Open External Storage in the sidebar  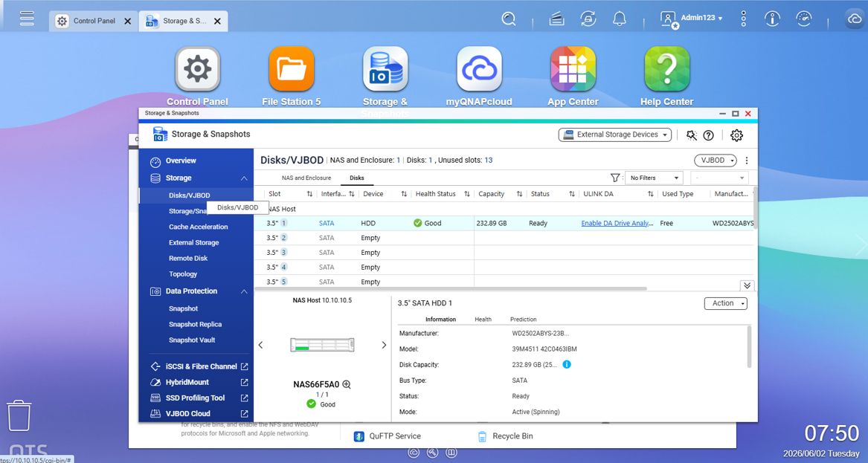[x=193, y=242]
